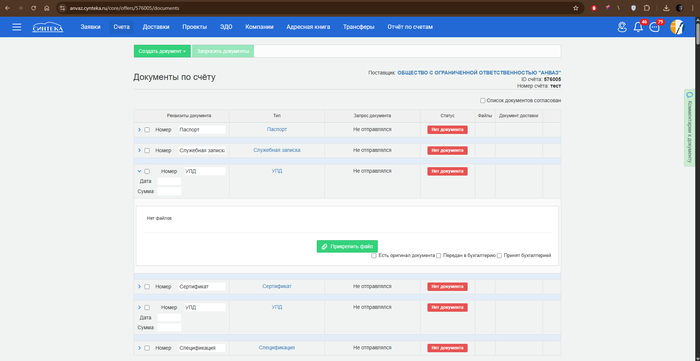This screenshot has width=700, height=361.
Task: Go back with the browser back arrow
Action: [8, 8]
